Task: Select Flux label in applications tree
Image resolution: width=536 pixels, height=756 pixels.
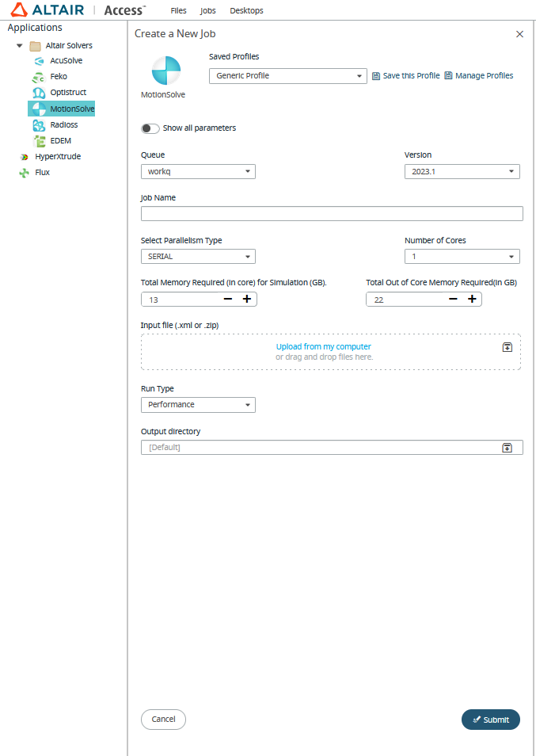Action: coord(43,173)
